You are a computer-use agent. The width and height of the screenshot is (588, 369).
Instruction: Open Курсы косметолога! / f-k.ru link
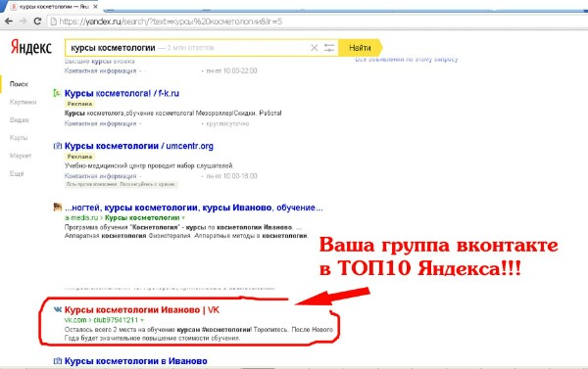pyautogui.click(x=122, y=93)
